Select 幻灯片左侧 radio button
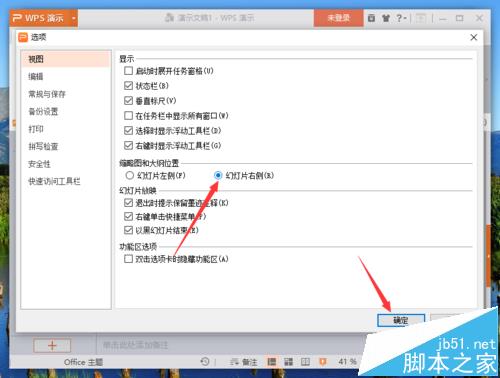The height and width of the screenshot is (378, 500). [129, 175]
